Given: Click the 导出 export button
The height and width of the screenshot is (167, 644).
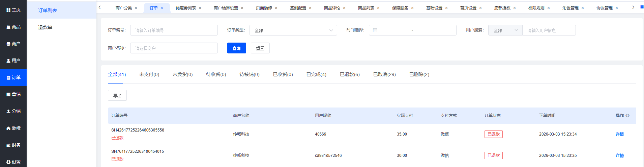Looking at the screenshot, I should click(117, 96).
